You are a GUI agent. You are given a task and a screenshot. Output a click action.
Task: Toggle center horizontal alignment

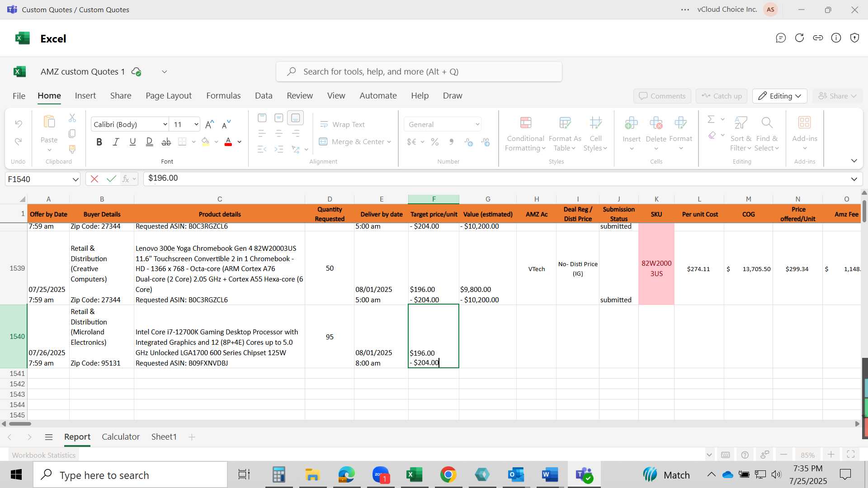(279, 134)
